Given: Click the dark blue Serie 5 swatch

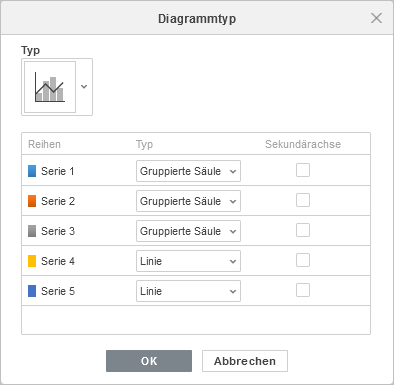Looking at the screenshot, I should tap(32, 291).
